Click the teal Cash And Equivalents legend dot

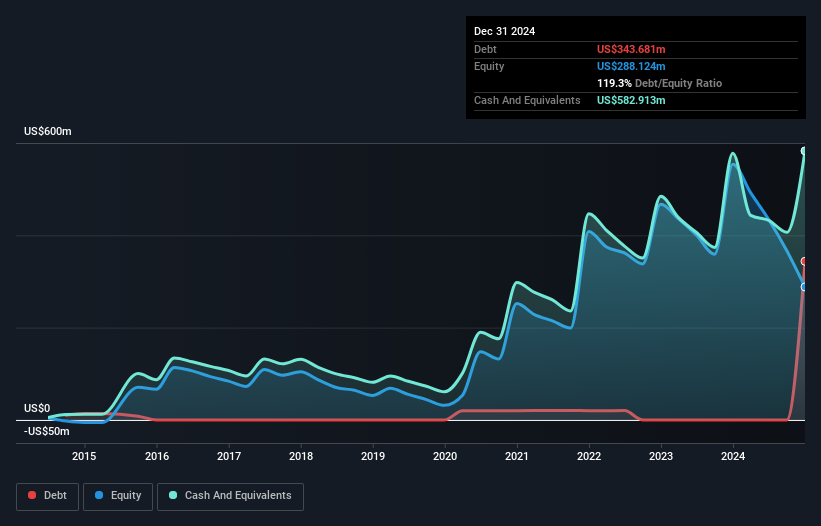(173, 495)
